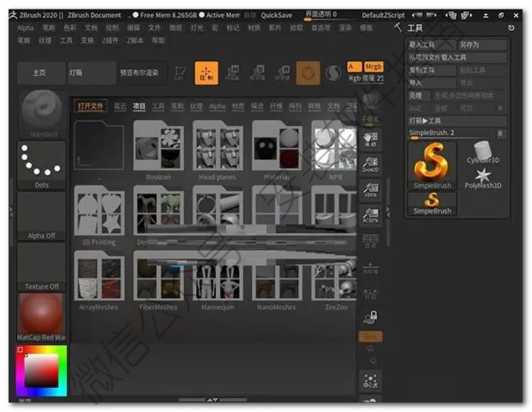Viewport: 532px width, 412px height.
Task: Select the Standard brush thumbnail
Action: [x=42, y=115]
